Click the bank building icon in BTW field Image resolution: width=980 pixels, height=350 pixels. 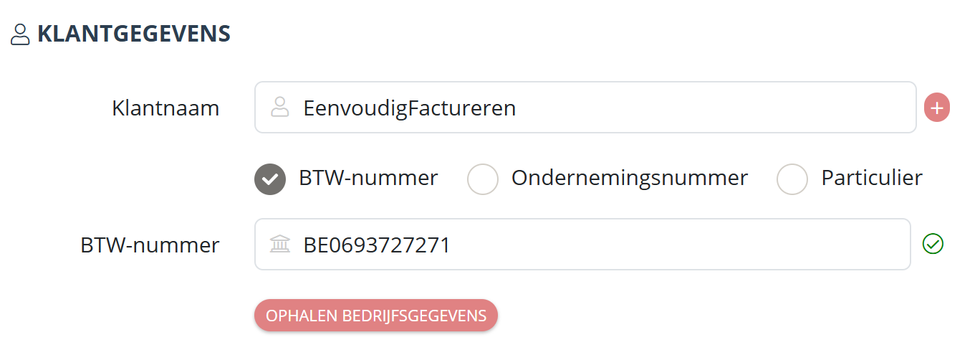coord(279,245)
